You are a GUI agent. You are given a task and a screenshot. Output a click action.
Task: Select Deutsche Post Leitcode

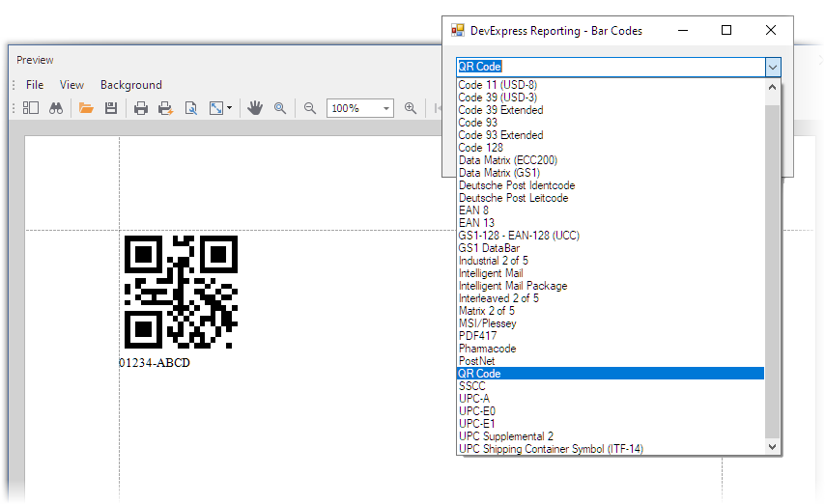pyautogui.click(x=611, y=198)
